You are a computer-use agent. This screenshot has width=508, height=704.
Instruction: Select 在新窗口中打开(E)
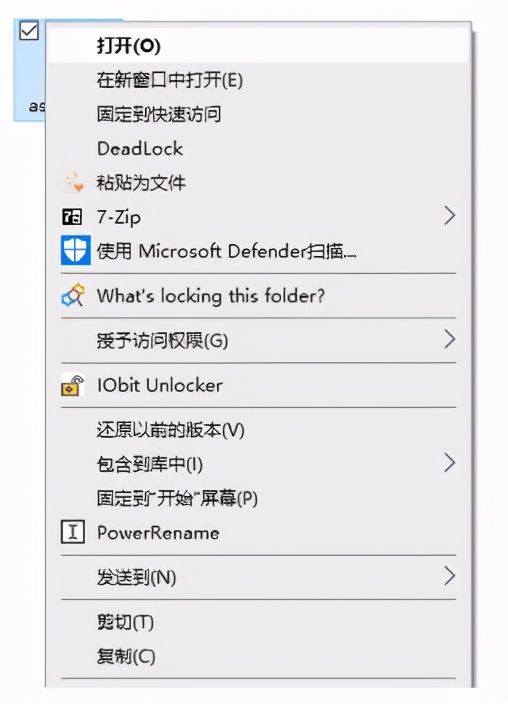(x=258, y=80)
